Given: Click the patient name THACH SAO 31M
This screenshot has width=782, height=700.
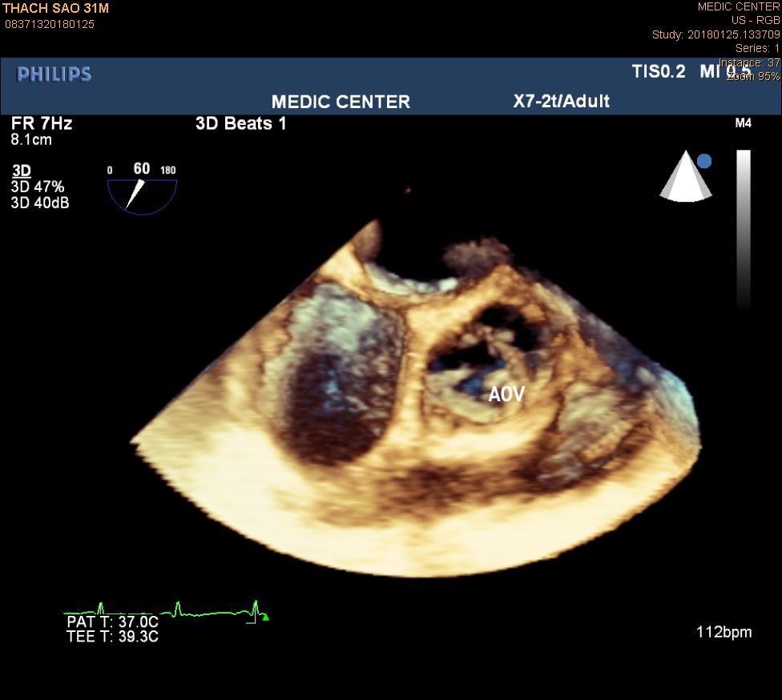Looking at the screenshot, I should pyautogui.click(x=55, y=8).
